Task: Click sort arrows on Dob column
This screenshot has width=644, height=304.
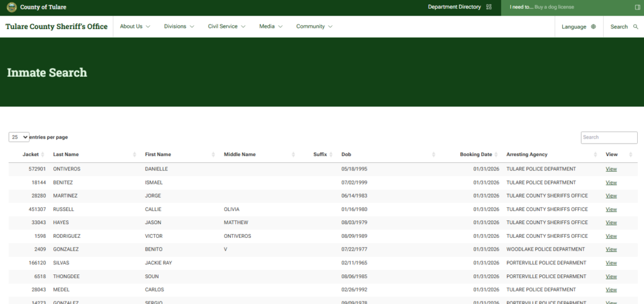Action: pyautogui.click(x=433, y=155)
